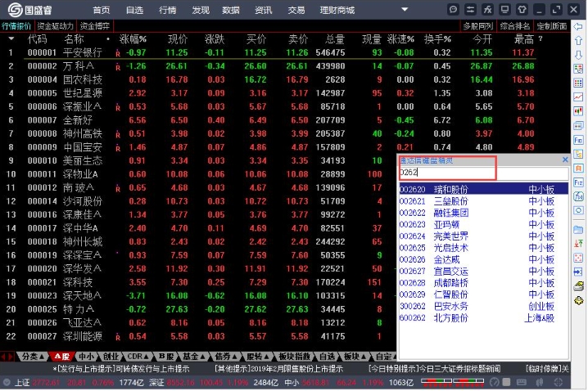This screenshot has width=588, height=391.
Task: Expand the 板块 sector tab menu
Action: coord(354,356)
